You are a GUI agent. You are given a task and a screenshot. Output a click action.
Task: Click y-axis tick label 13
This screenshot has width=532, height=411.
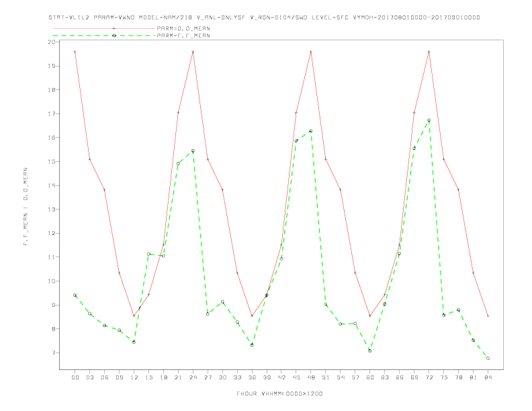52,210
